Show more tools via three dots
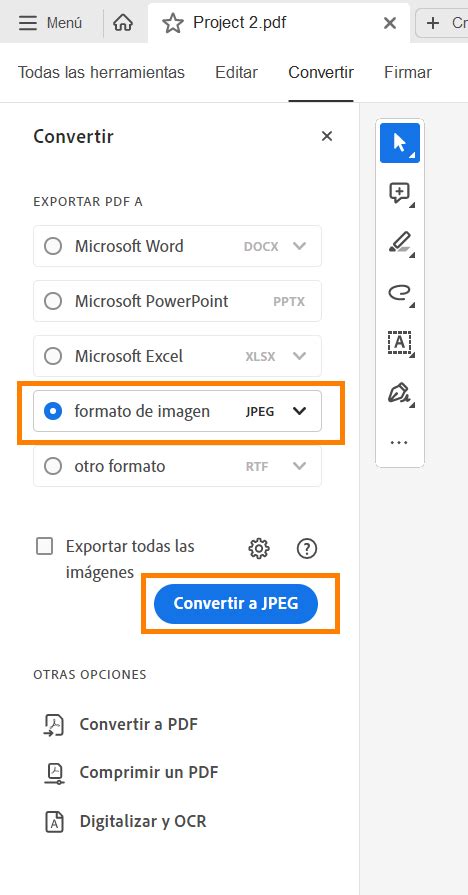The height and width of the screenshot is (895, 468). (x=400, y=442)
